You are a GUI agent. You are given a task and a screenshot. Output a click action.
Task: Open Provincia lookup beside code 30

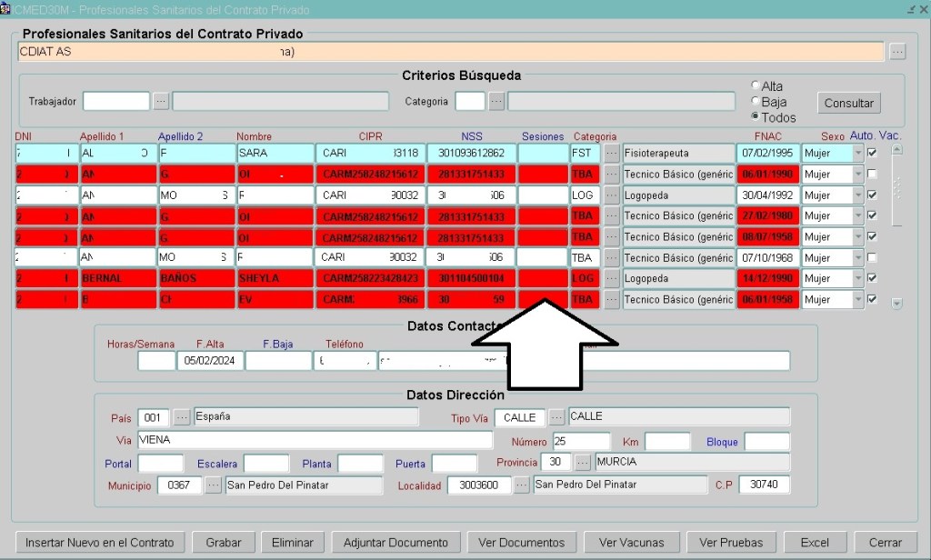[x=583, y=462]
